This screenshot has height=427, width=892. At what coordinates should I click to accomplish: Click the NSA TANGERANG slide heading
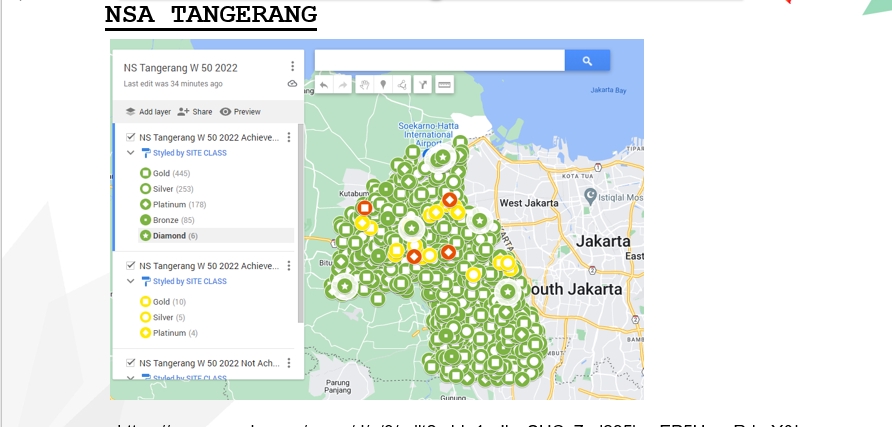pyautogui.click(x=210, y=14)
